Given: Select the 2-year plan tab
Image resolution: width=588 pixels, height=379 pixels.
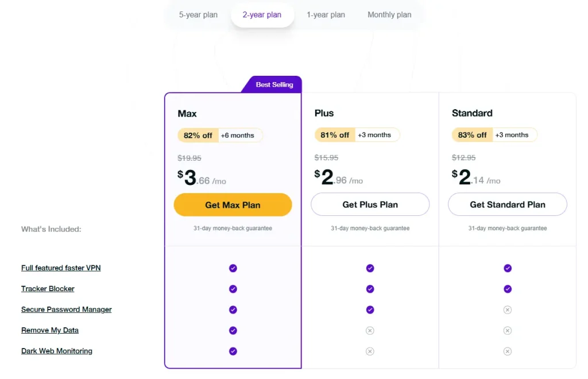Looking at the screenshot, I should pyautogui.click(x=262, y=15).
